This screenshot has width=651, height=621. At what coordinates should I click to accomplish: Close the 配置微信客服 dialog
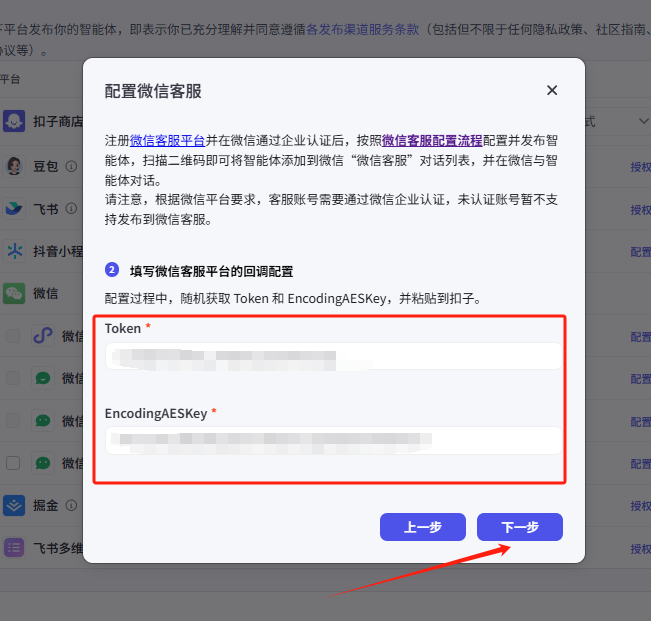coord(552,91)
